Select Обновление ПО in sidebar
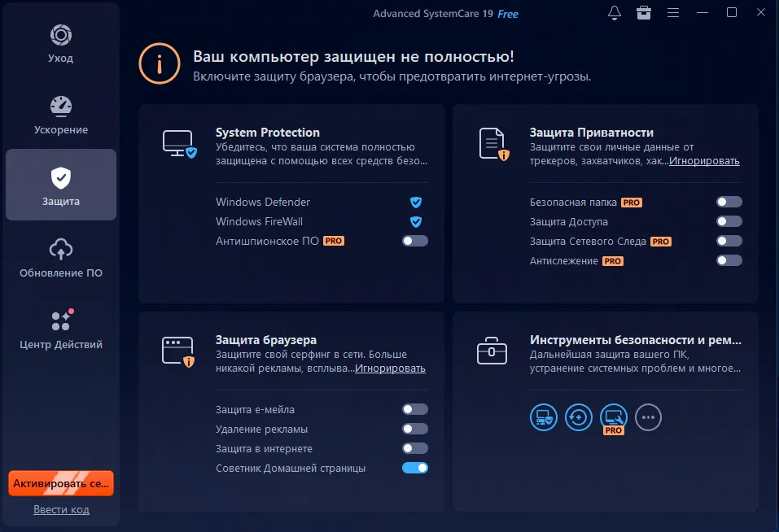 [x=61, y=259]
